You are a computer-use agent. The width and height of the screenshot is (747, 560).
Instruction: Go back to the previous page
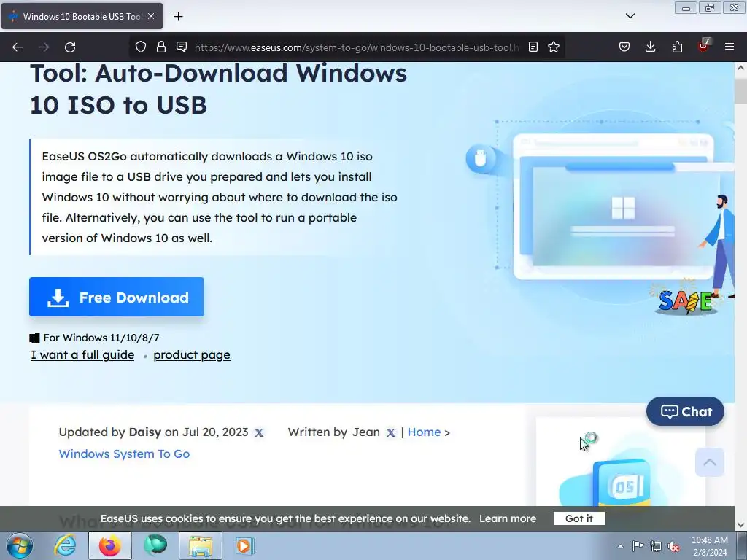(18, 47)
